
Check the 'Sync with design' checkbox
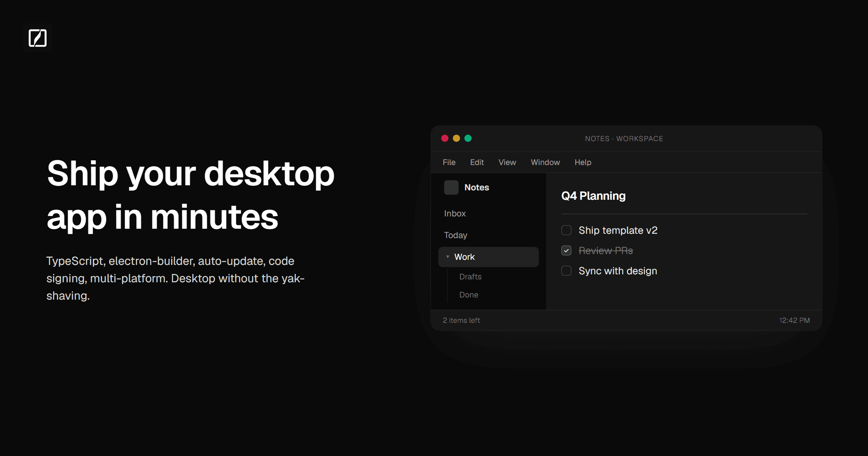[566, 271]
